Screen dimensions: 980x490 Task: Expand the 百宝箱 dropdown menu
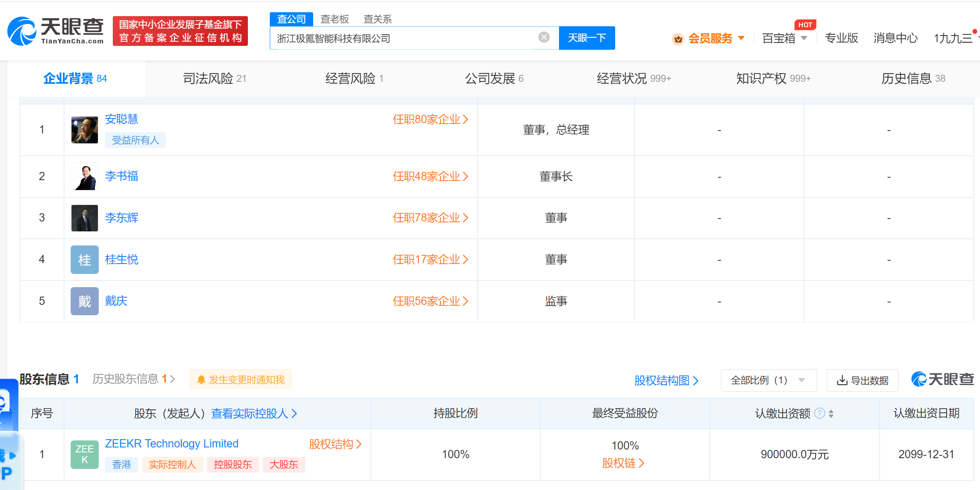784,38
